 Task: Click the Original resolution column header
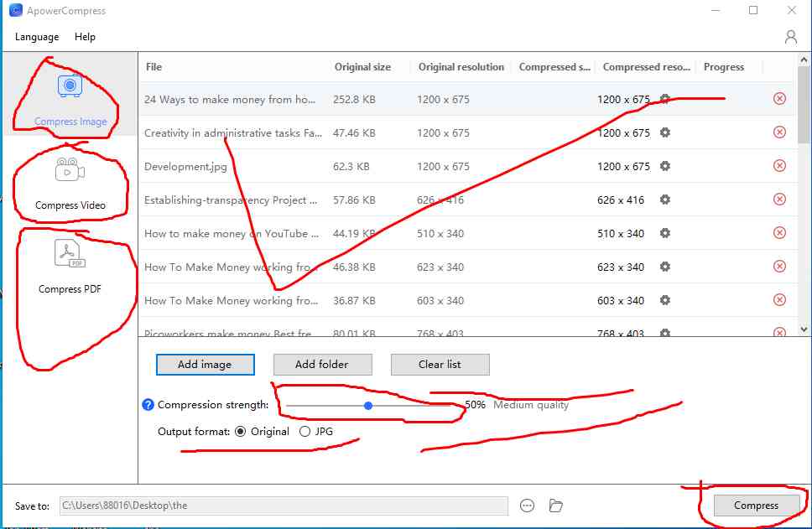461,67
